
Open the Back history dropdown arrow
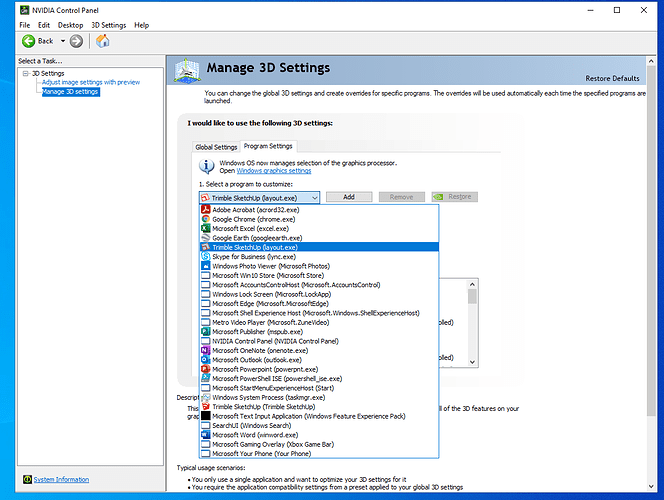point(63,41)
